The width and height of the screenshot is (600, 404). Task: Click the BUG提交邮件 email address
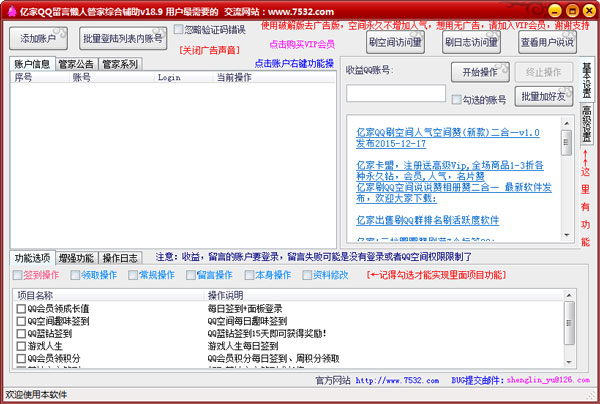tap(548, 380)
